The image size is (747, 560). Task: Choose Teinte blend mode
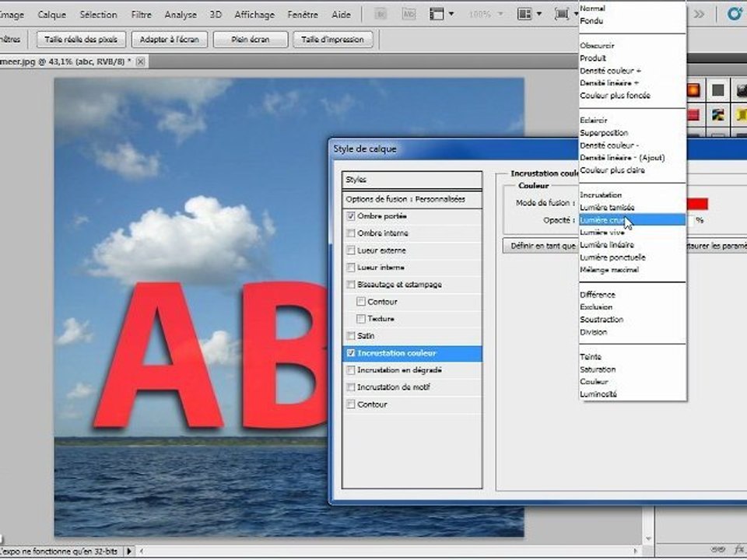591,357
